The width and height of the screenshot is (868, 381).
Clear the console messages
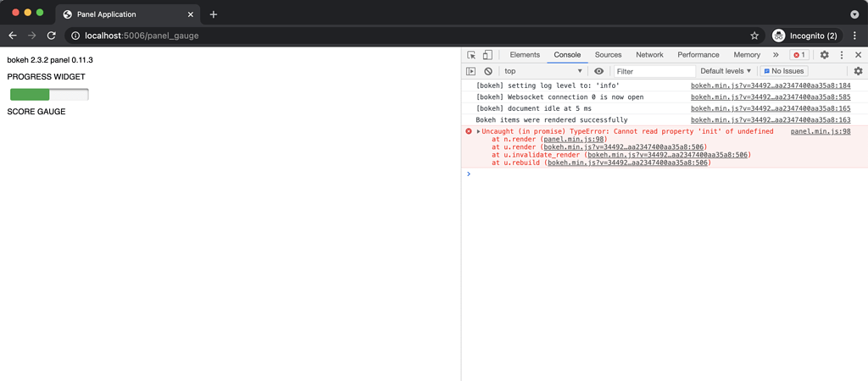pyautogui.click(x=488, y=71)
